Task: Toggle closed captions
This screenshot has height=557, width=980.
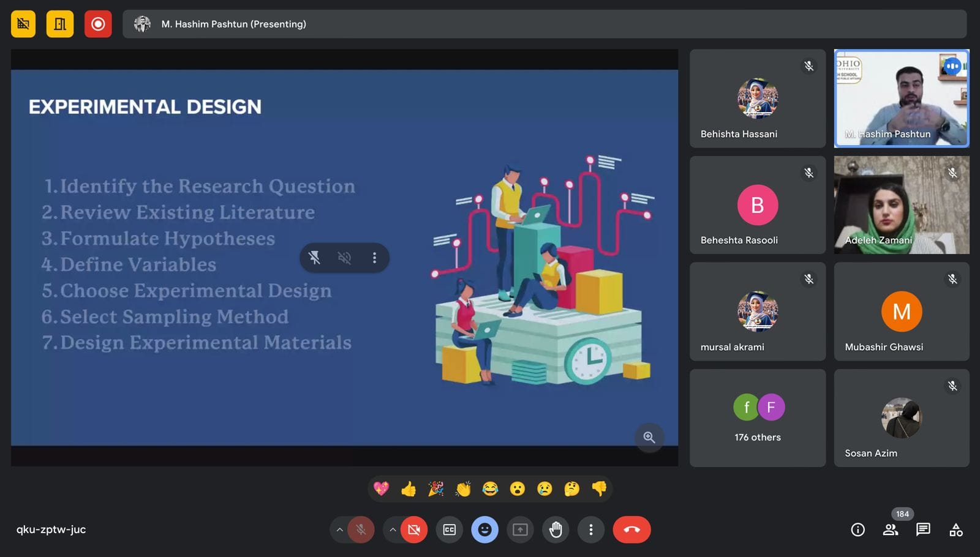Action: (450, 530)
